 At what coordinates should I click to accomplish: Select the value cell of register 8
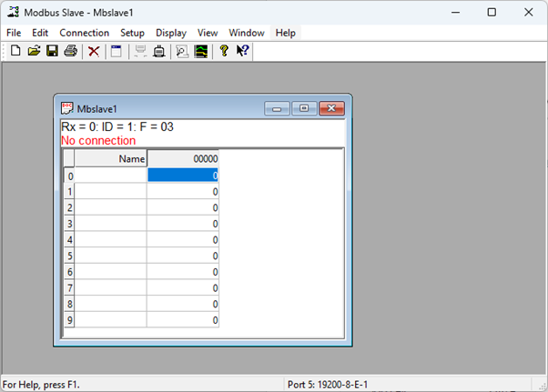183,304
